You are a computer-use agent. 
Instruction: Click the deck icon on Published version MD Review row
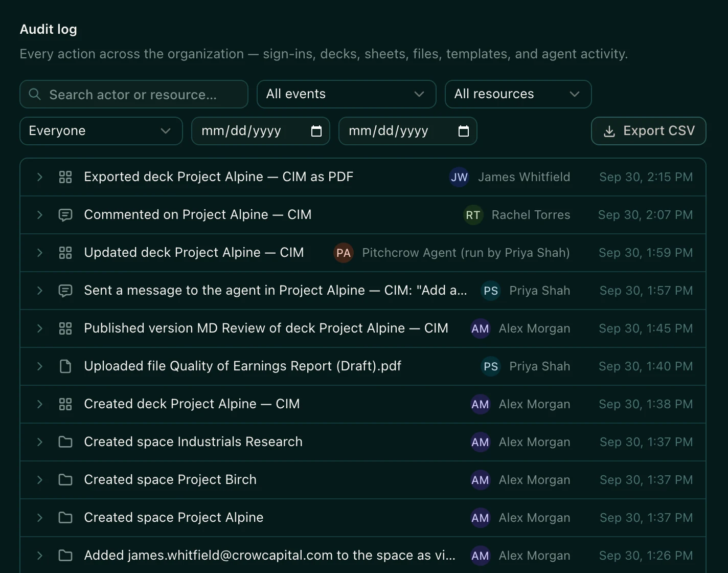(x=65, y=328)
